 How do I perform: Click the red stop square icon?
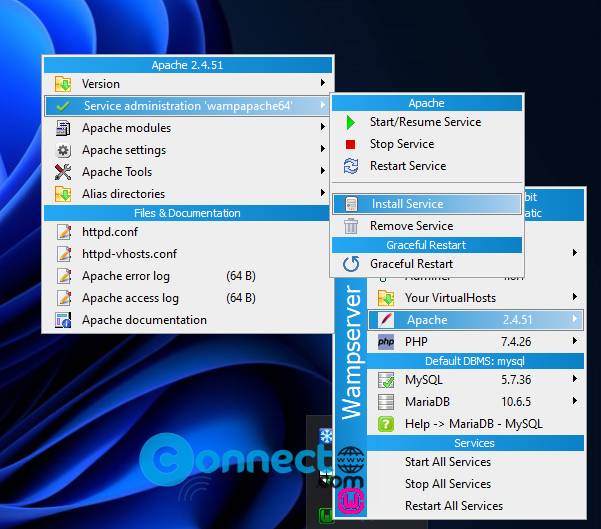click(350, 144)
